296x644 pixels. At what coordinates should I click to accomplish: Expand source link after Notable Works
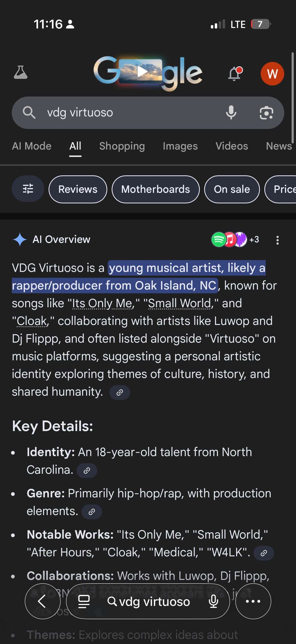[264, 553]
